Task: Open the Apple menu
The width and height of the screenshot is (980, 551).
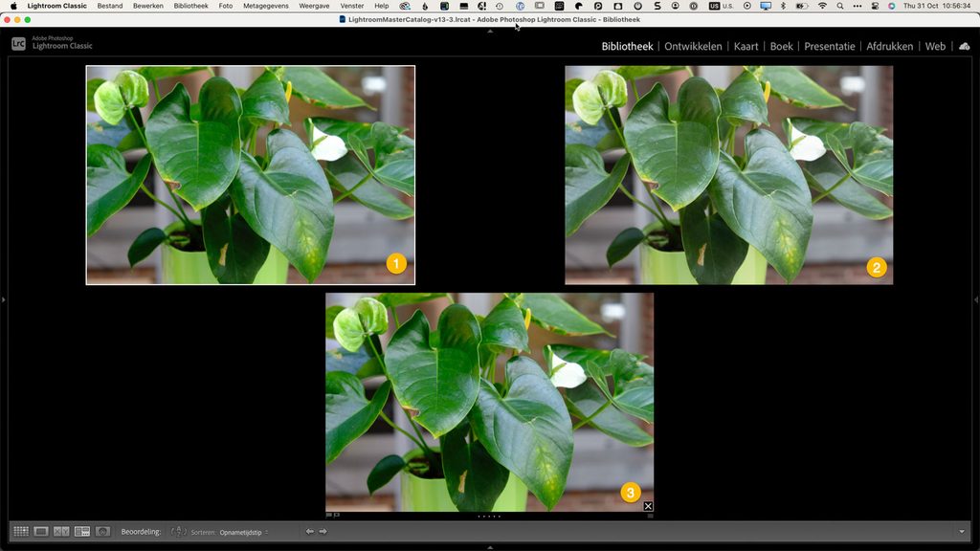Action: coord(13,6)
